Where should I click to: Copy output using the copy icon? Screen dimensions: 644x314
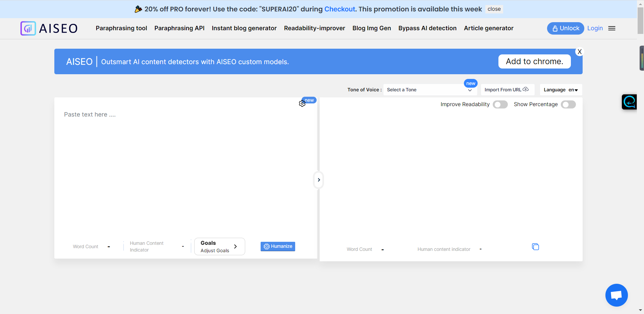535,247
